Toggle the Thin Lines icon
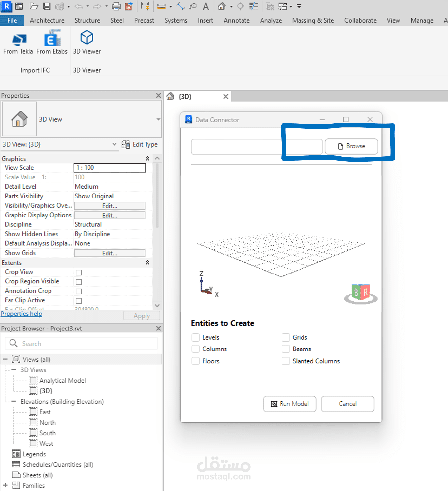 coord(253,6)
